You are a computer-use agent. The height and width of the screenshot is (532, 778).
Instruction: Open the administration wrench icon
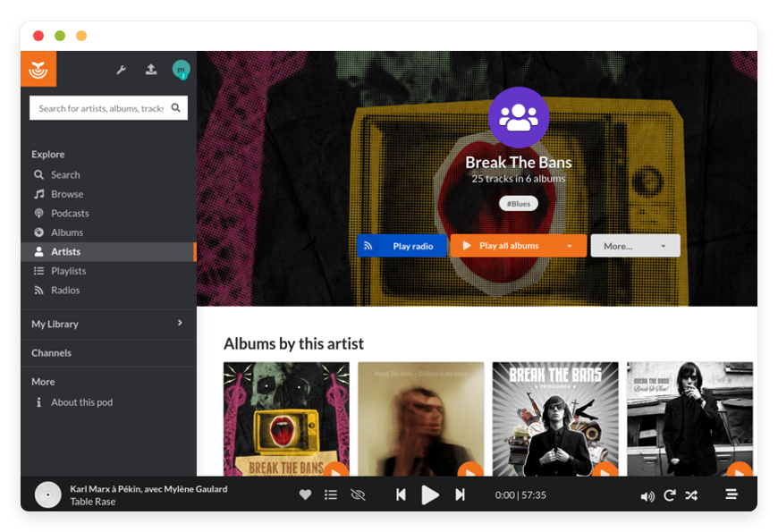[121, 70]
